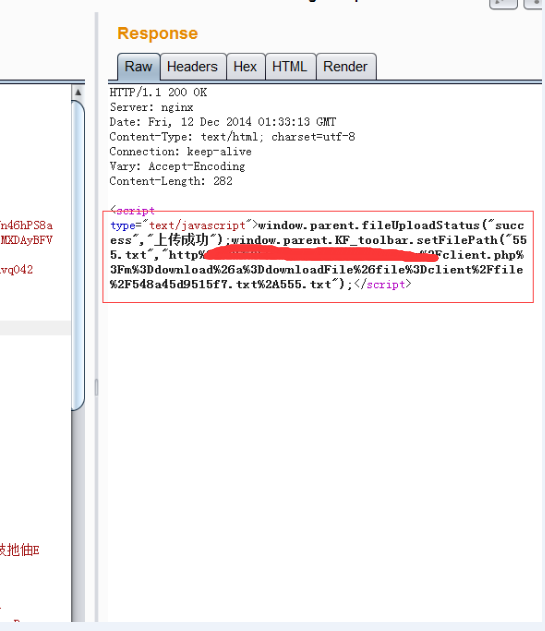Select the Hex response tab
This screenshot has height=631, width=545.
[x=245, y=66]
